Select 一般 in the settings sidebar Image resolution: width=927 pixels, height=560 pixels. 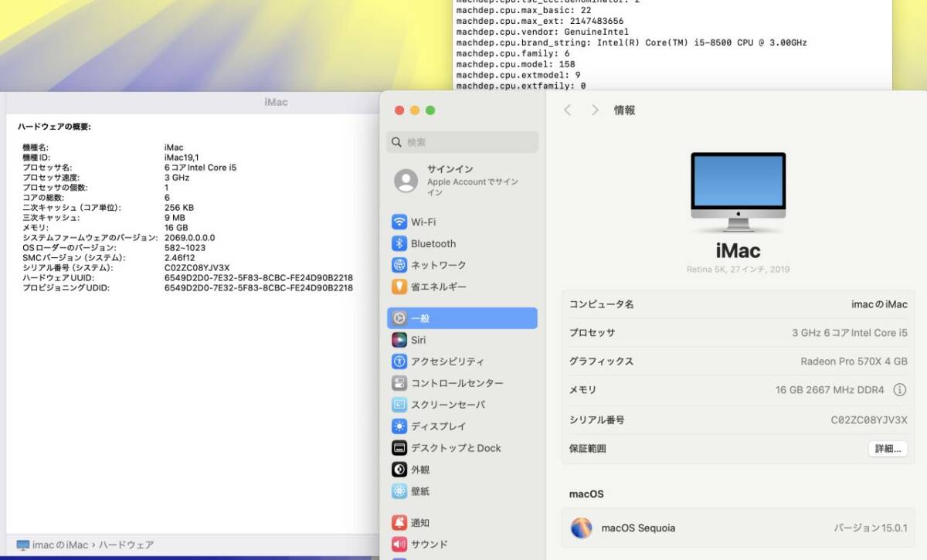[462, 318]
